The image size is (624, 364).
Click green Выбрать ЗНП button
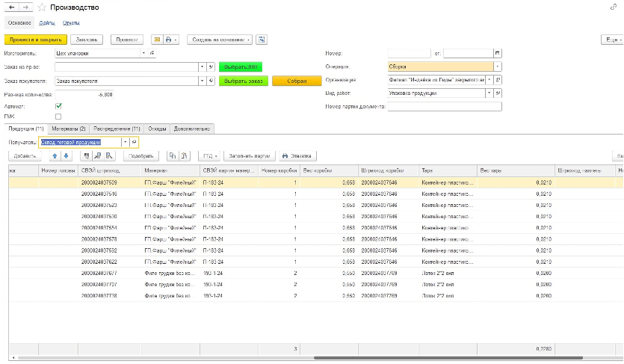[x=241, y=67]
